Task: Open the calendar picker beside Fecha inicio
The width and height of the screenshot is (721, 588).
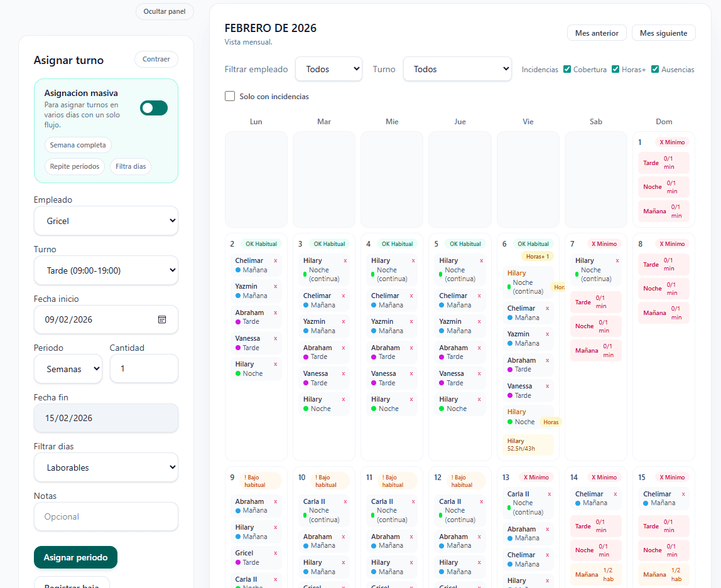Action: [x=162, y=319]
